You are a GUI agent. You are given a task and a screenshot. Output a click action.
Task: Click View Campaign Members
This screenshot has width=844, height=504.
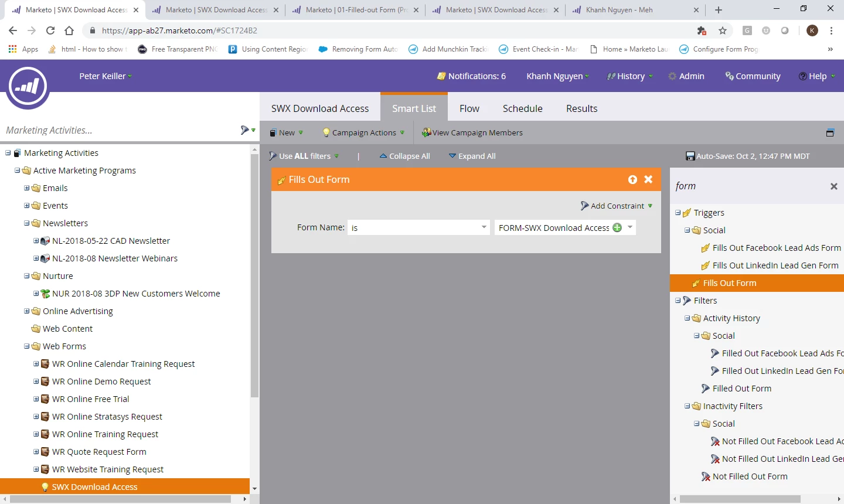click(472, 132)
